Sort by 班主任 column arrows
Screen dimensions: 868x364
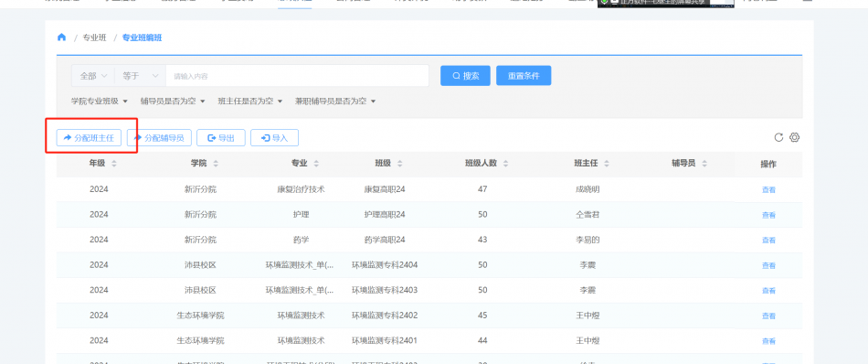tap(606, 164)
